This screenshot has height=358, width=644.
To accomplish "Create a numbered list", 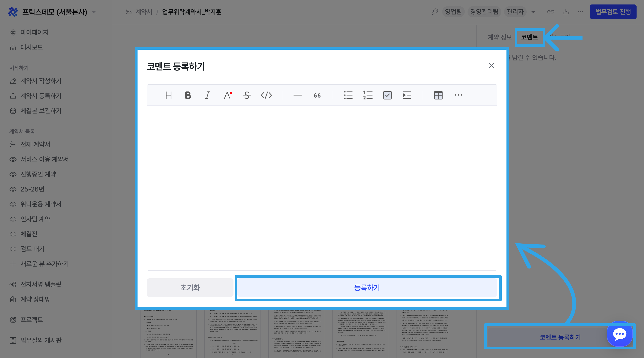I will tap(368, 95).
